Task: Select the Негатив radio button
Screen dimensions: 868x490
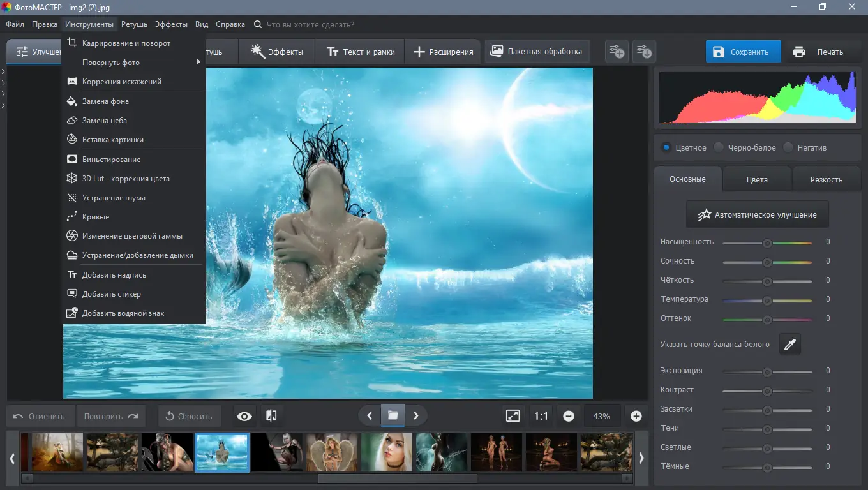Action: pyautogui.click(x=789, y=147)
